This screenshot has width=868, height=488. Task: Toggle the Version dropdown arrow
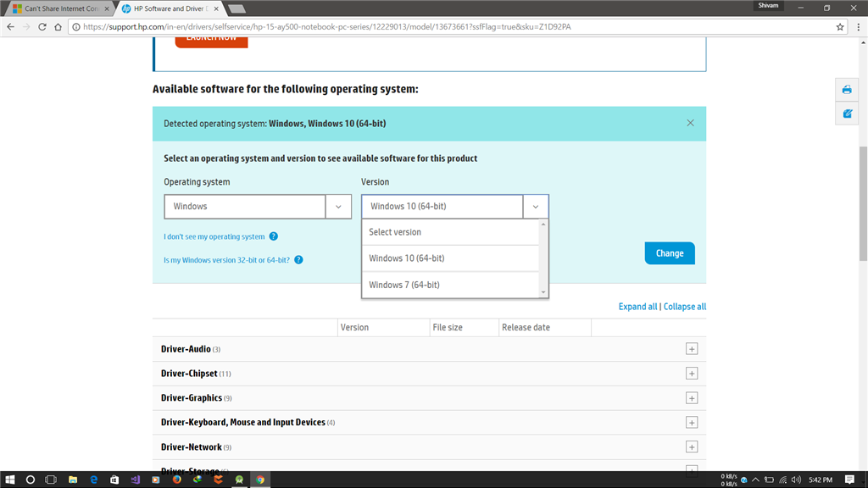(536, 207)
